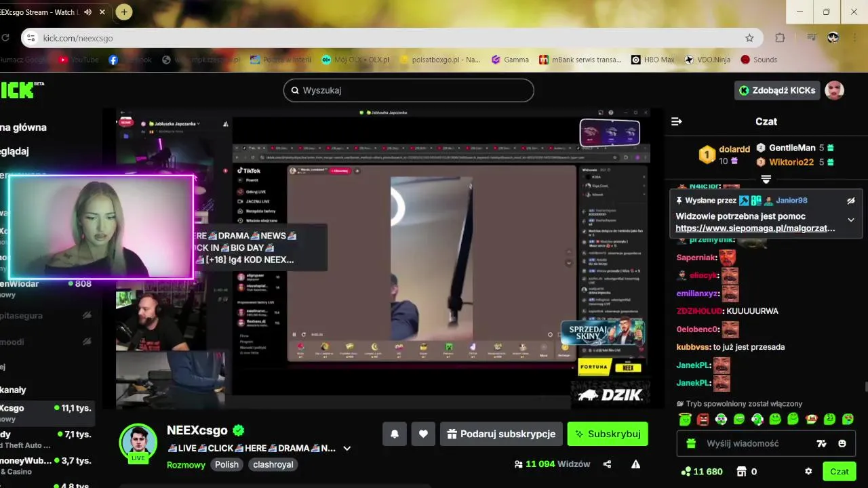868x488 pixels.
Task: Open NEEXcsgo channel avatar with LIVE badge
Action: (x=138, y=443)
